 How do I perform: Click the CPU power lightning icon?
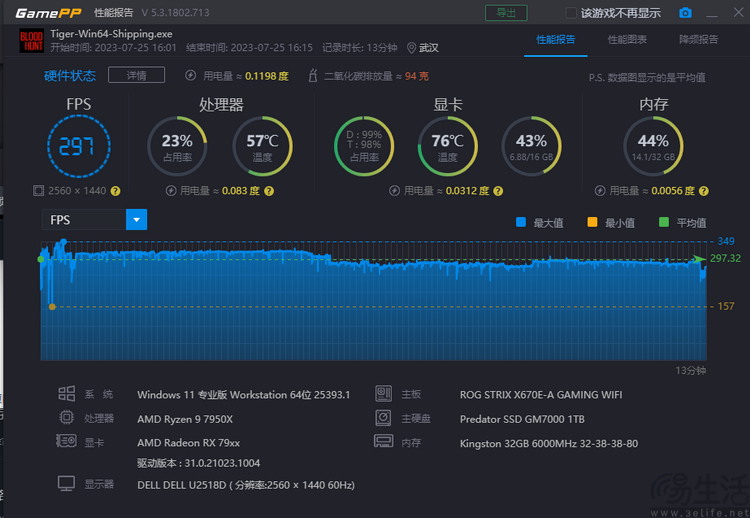[171, 191]
